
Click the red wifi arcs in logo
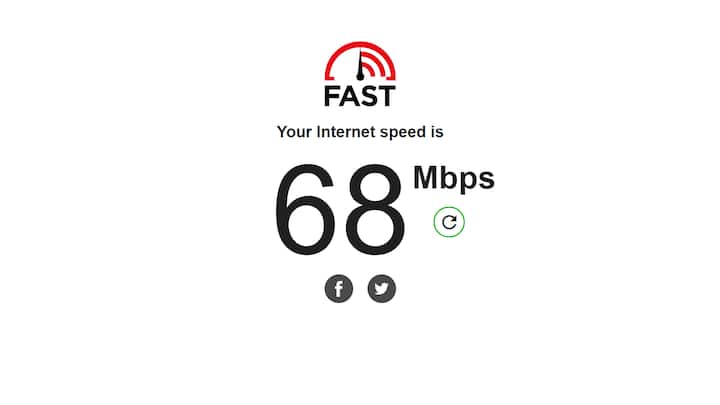(374, 64)
